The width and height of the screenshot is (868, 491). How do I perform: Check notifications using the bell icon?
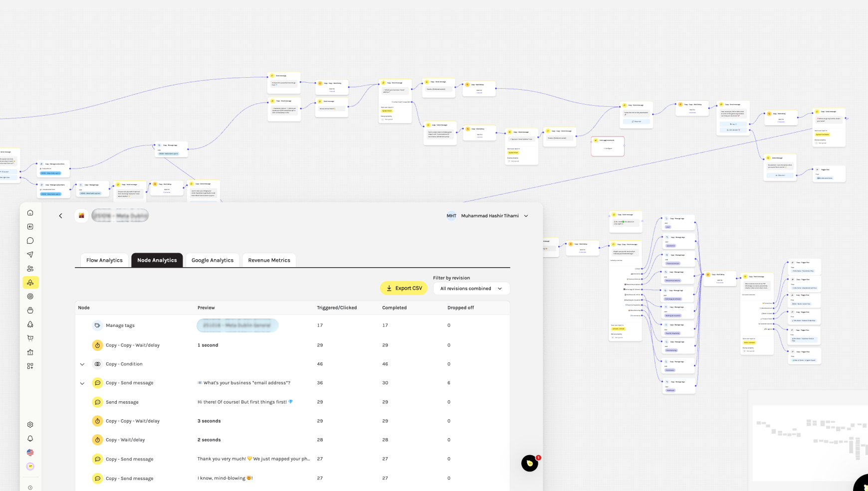[30, 438]
